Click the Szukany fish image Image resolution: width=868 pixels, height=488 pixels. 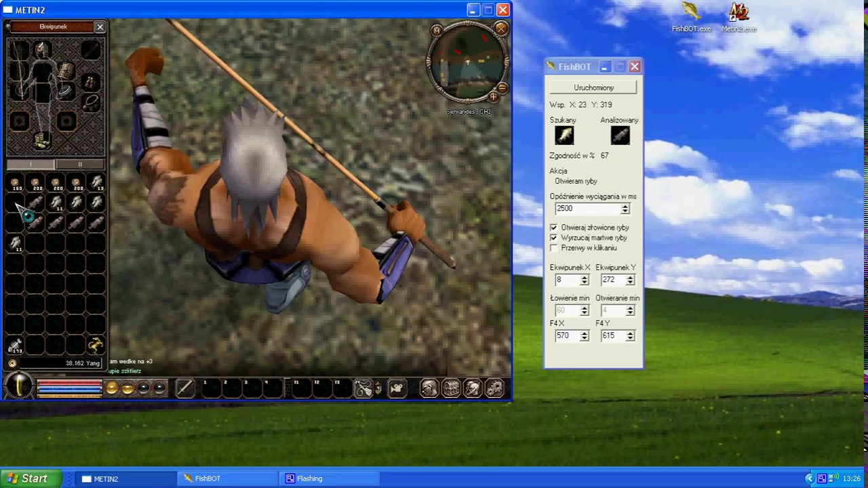(x=564, y=136)
